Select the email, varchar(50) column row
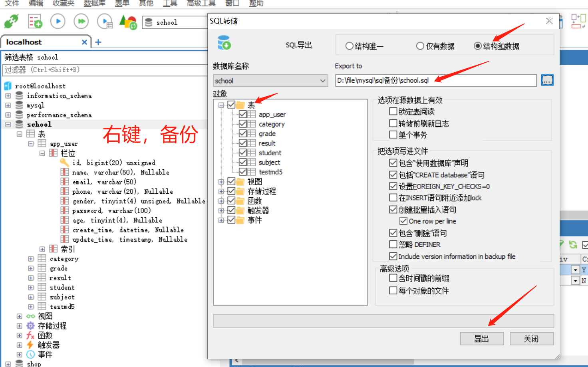The image size is (588, 367). (x=104, y=182)
